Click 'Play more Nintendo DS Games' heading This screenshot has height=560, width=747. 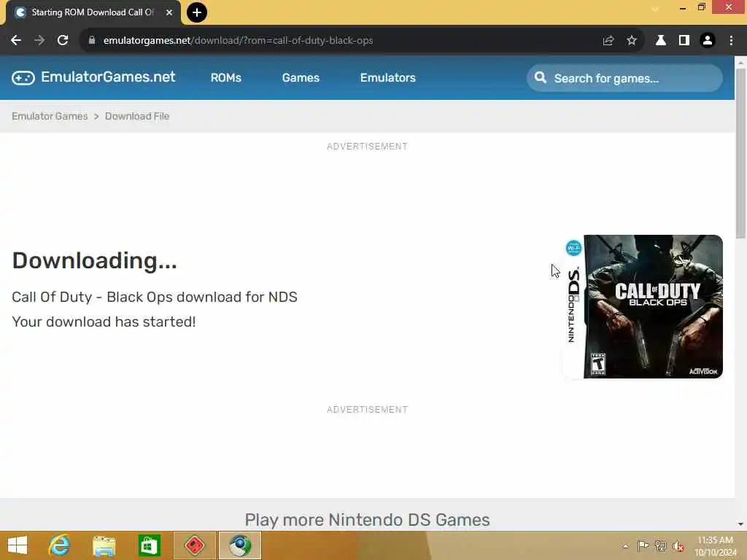tap(368, 520)
